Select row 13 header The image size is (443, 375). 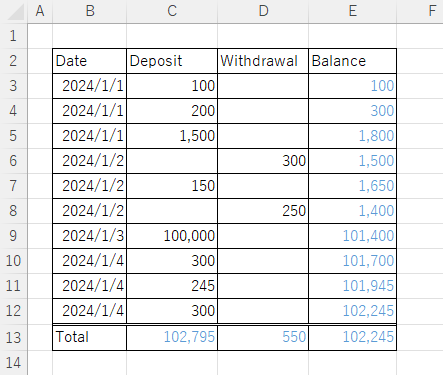13,337
